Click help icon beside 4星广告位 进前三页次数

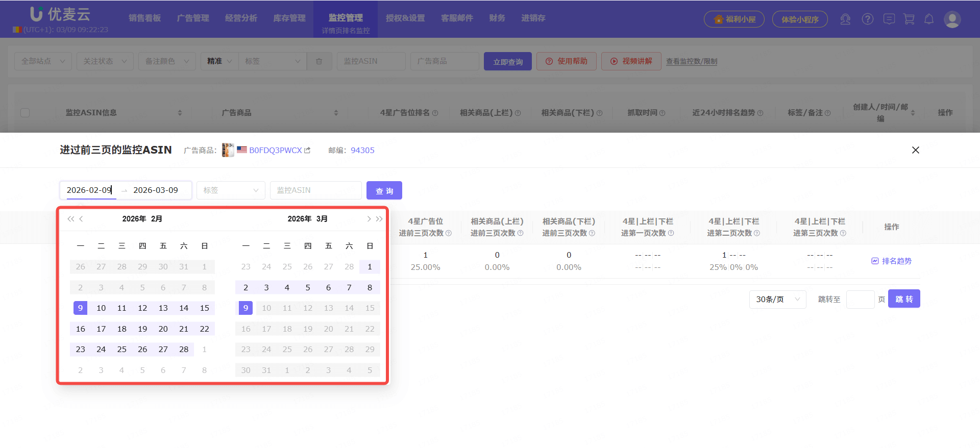(449, 233)
